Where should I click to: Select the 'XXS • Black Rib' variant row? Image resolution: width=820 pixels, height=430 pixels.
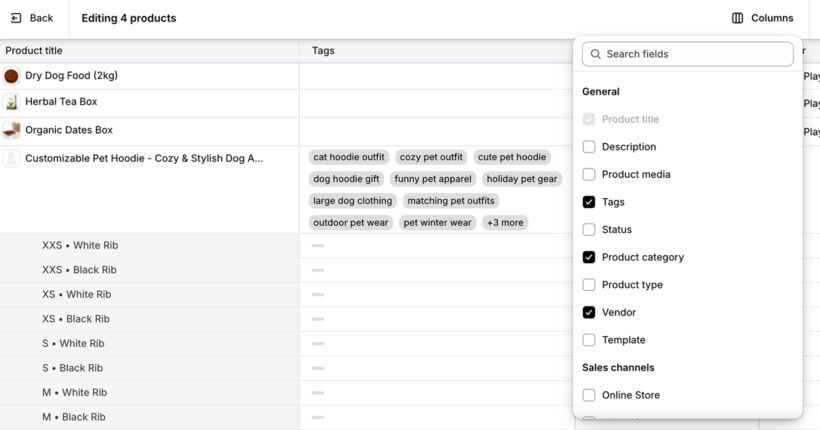(x=150, y=270)
